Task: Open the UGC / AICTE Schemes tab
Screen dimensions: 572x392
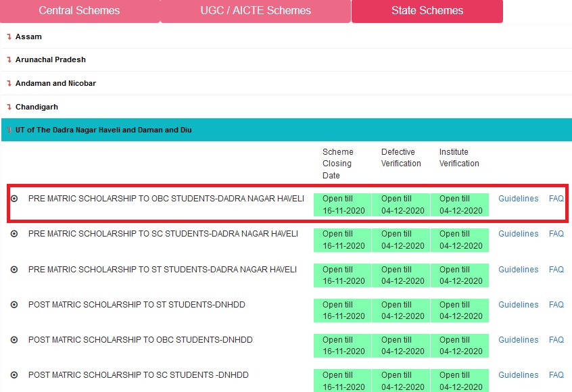Action: (256, 11)
